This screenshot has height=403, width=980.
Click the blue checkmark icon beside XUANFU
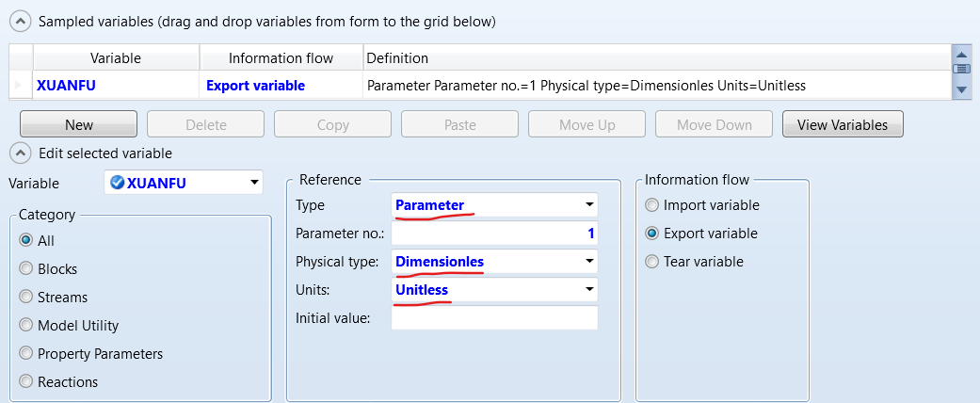coord(118,183)
